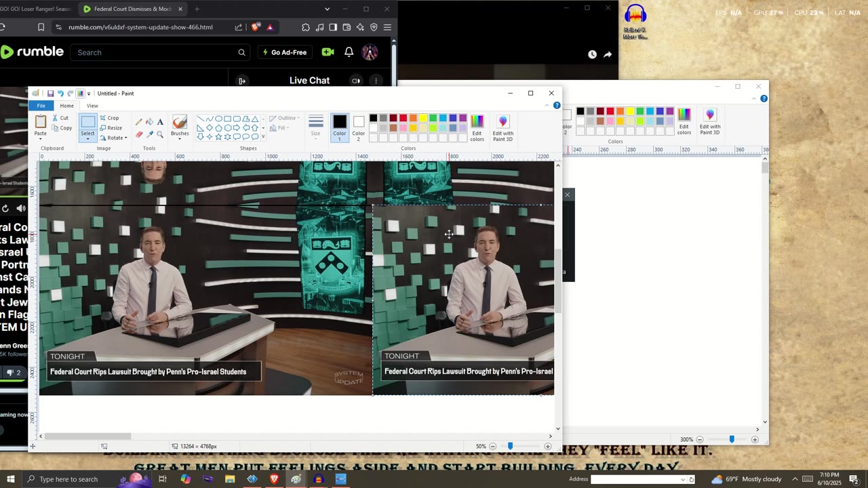Open the Size line thickness dropdown

[316, 127]
